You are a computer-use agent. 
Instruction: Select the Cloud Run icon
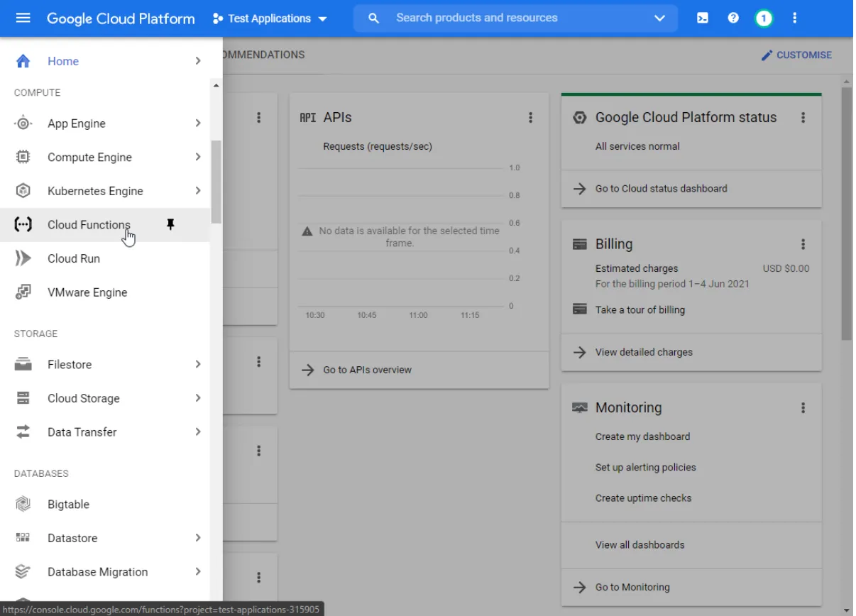point(22,258)
